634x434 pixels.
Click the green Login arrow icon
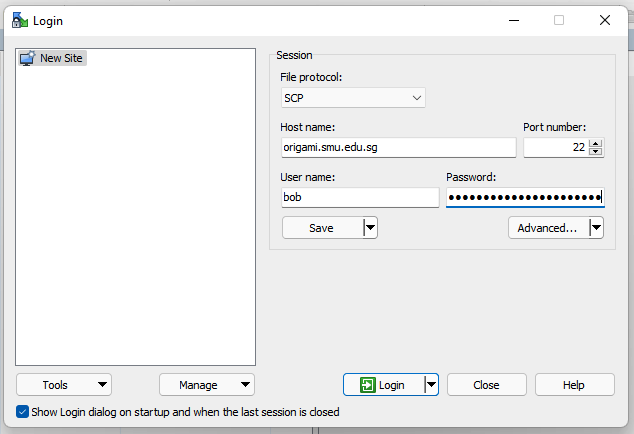point(368,385)
